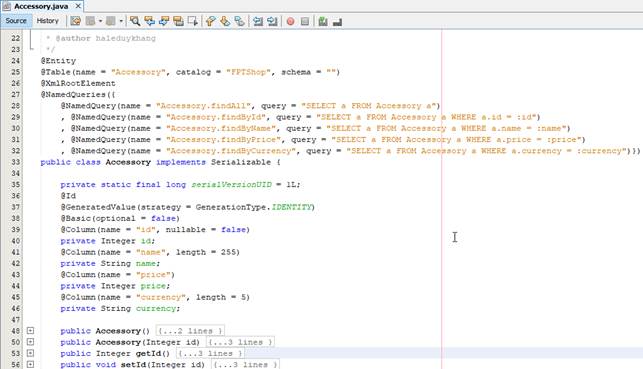643x369 pixels.
Task: Open dropdown arrow beside second grayed icon
Action: [x=121, y=21]
